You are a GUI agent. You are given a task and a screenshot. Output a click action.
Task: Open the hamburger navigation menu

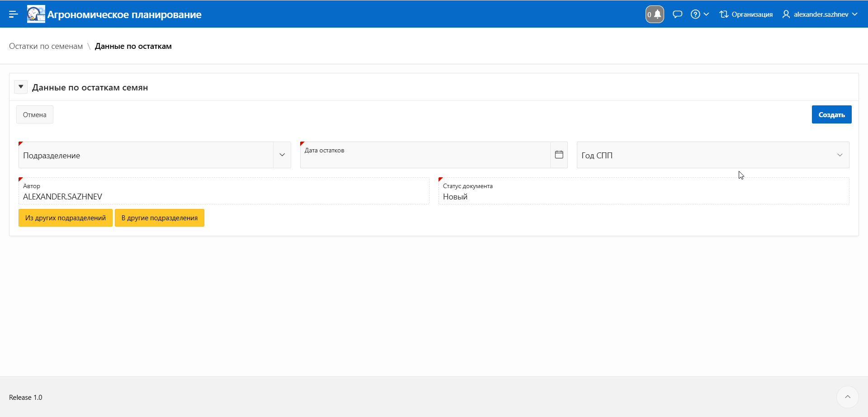pyautogui.click(x=14, y=14)
